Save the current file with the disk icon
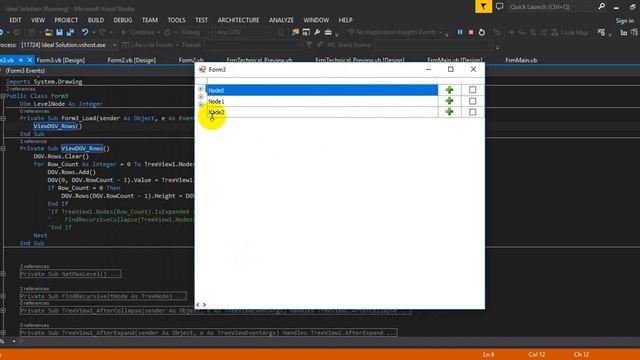Screen dimensions: 640x360 point(59,32)
